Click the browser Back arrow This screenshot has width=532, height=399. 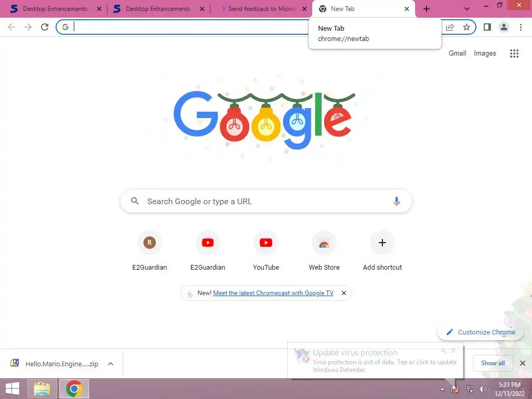tap(11, 27)
